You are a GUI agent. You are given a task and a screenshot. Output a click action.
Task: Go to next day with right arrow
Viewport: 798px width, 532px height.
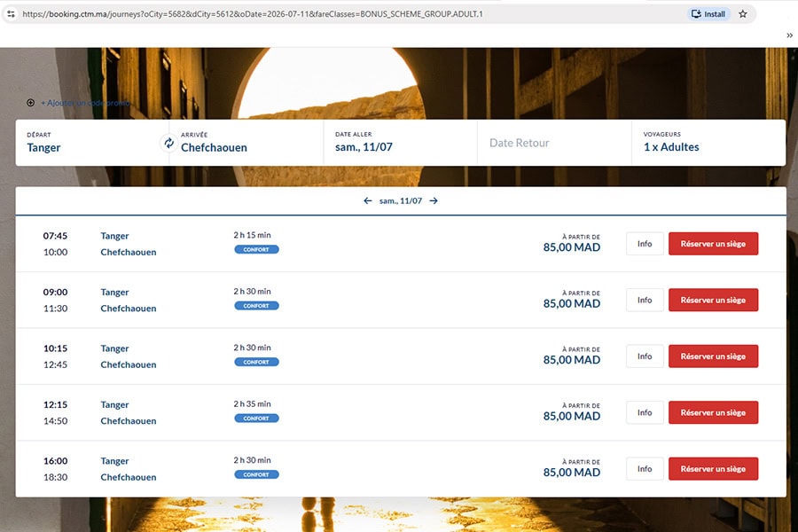click(x=434, y=201)
